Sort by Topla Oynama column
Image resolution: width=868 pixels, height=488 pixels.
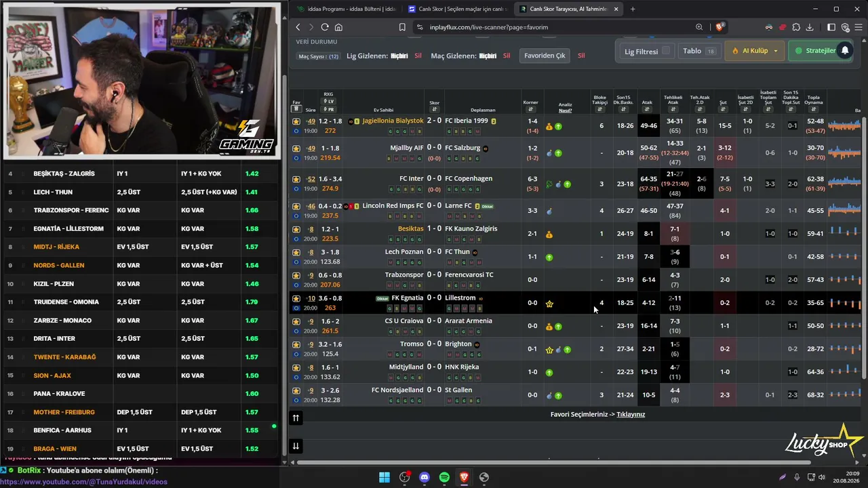(x=814, y=110)
